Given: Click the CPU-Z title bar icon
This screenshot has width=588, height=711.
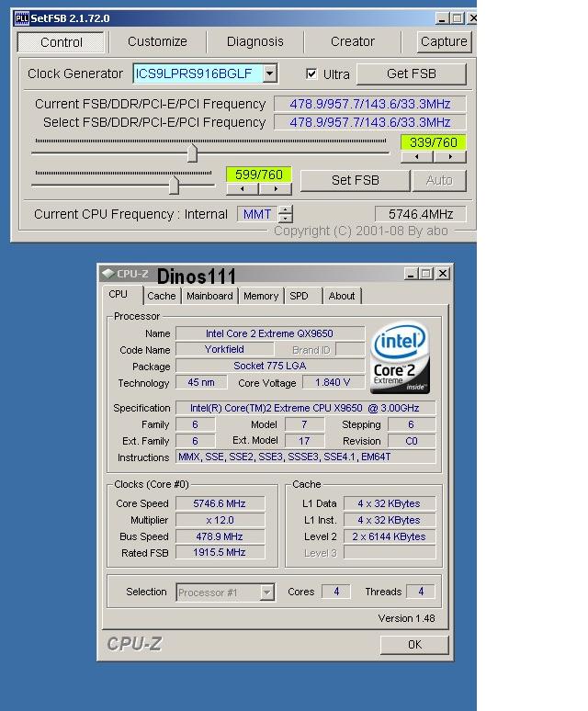Looking at the screenshot, I should coord(107,274).
